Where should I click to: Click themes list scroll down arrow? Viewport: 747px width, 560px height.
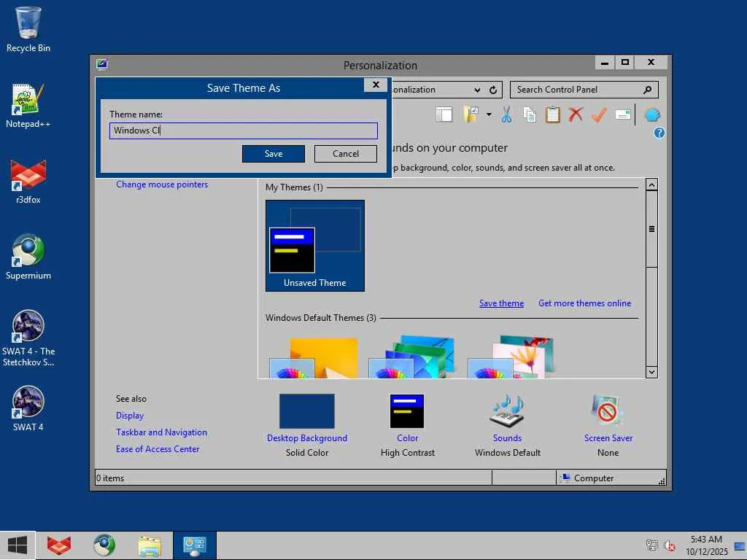coord(651,372)
